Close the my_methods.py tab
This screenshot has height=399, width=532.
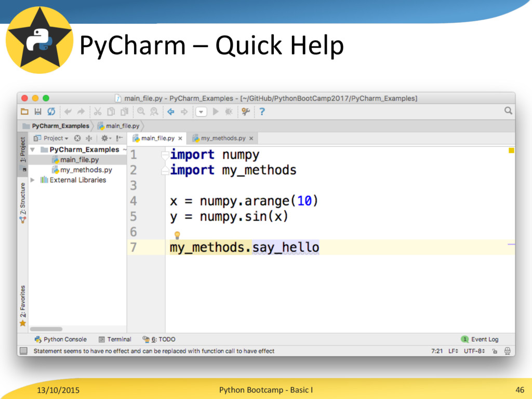coord(251,138)
